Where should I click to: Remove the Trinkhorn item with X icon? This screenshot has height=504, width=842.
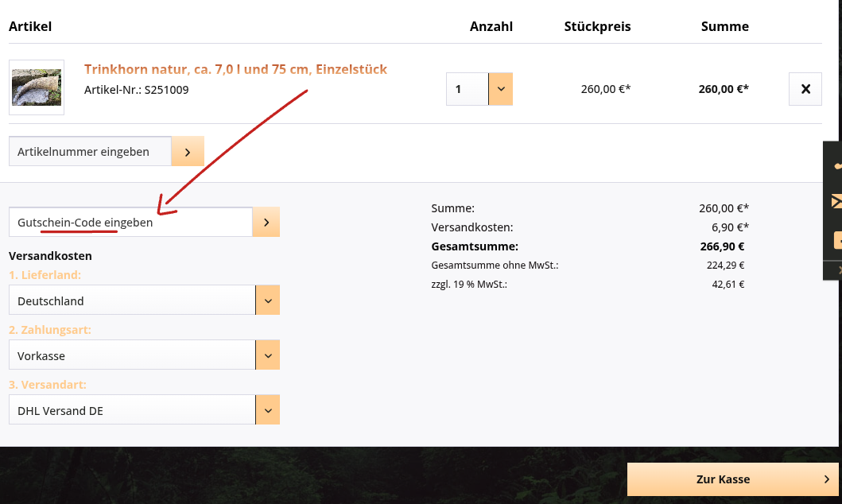805,88
